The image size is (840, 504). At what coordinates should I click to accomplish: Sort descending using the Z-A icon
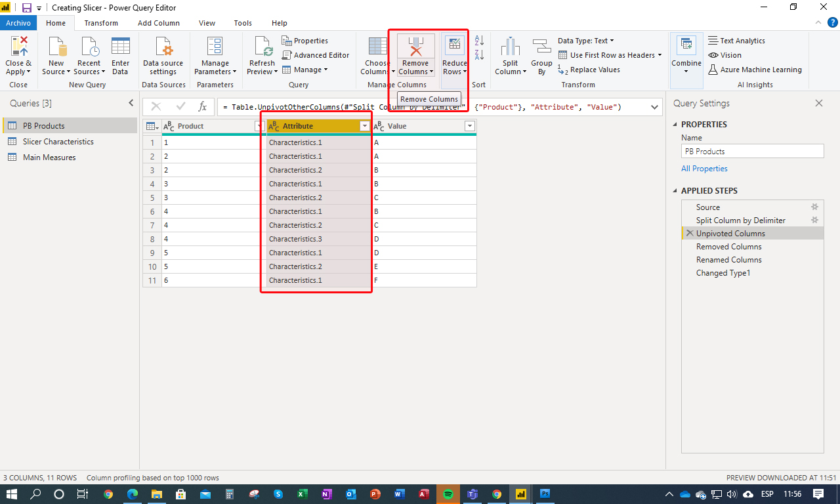[479, 55]
